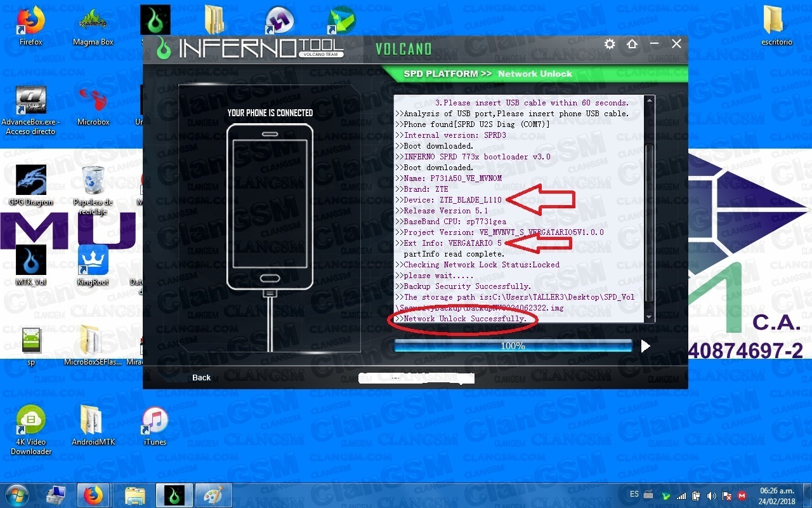Open AdvanceBox.exe desktop shortcut

coord(30,110)
